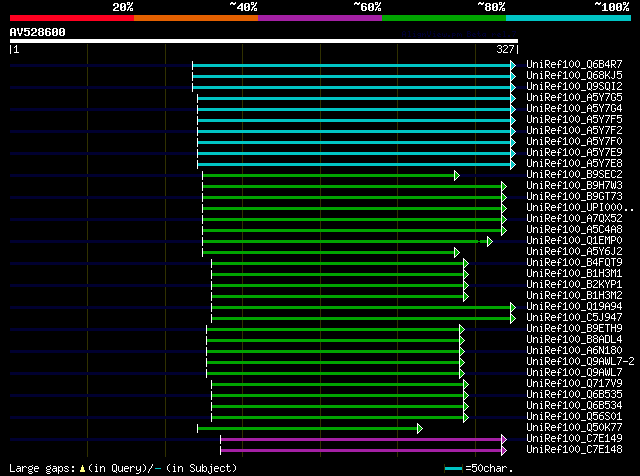The height and width of the screenshot is (476, 640).
Task: Select the UniRef100_Q1EMP0 label
Action: 574,241
